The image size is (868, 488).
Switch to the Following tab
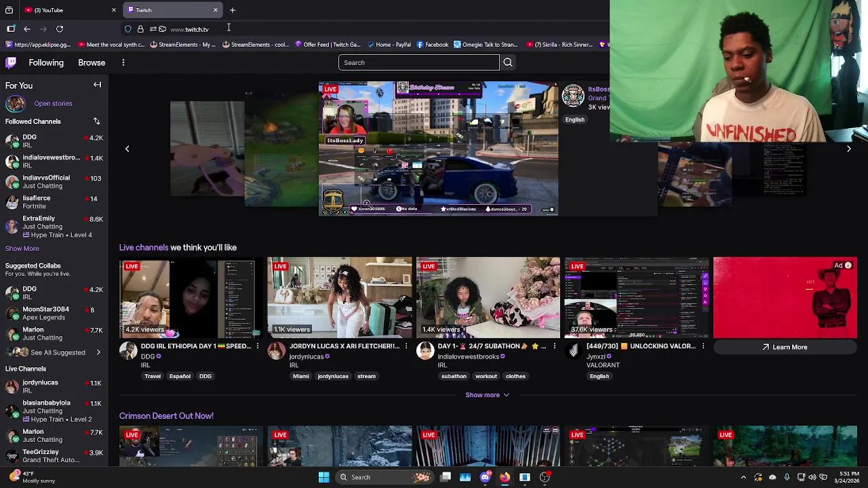(46, 62)
